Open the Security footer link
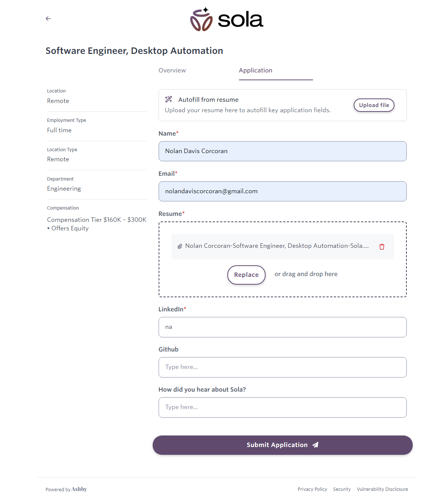The height and width of the screenshot is (502, 448). [342, 489]
